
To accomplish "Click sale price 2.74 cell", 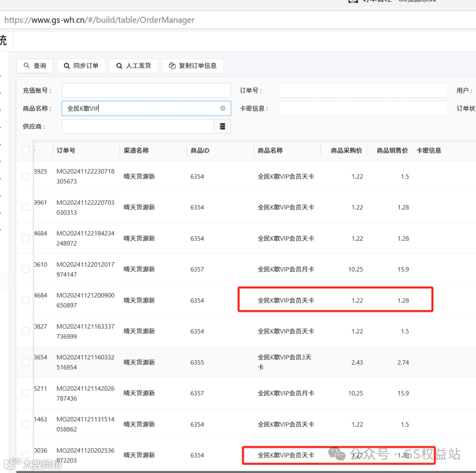I will [x=403, y=362].
